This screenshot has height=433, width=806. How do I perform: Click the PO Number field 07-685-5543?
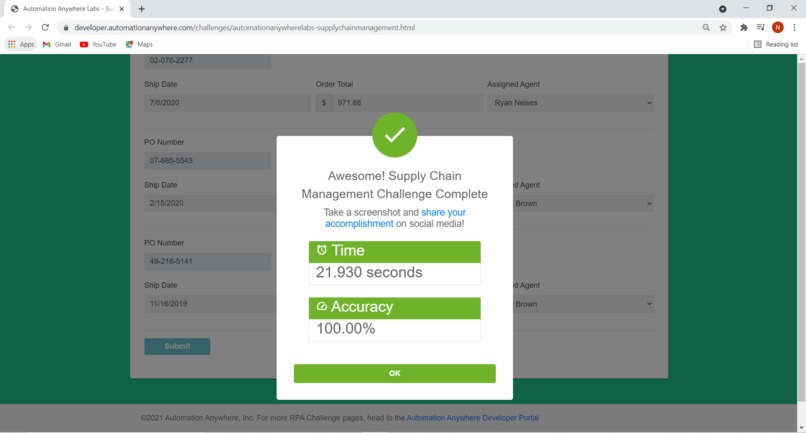pyautogui.click(x=208, y=160)
